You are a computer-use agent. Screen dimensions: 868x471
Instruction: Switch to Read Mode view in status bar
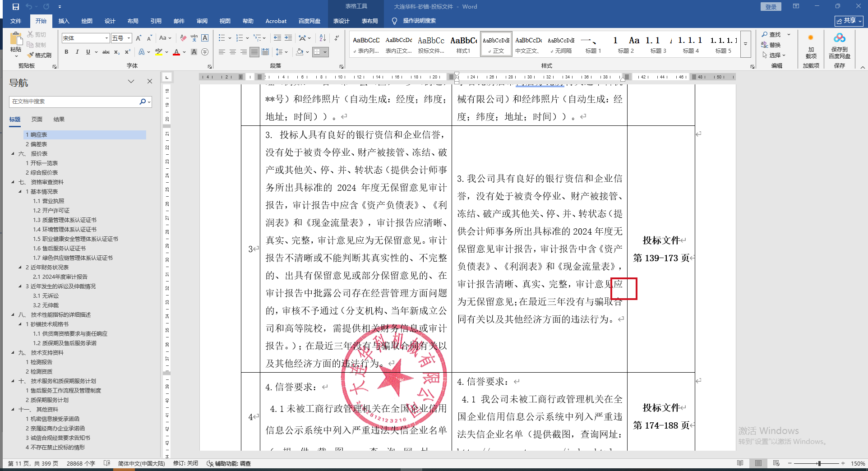pos(740,463)
